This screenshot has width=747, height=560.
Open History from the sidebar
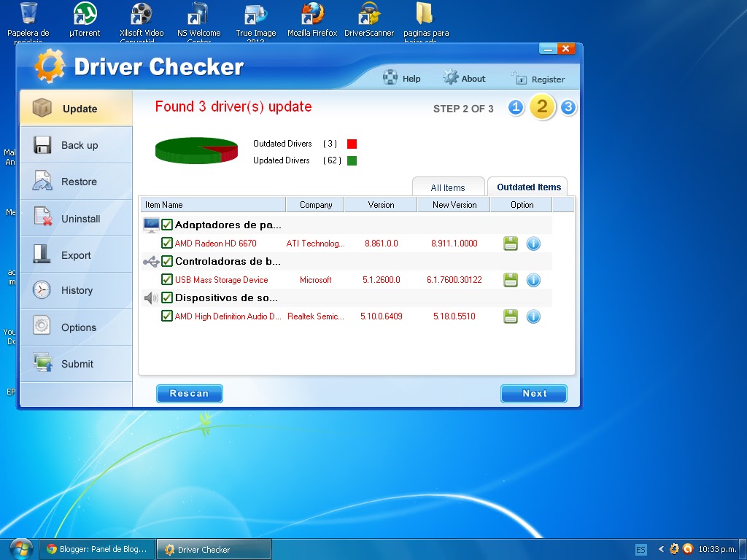coord(76,290)
